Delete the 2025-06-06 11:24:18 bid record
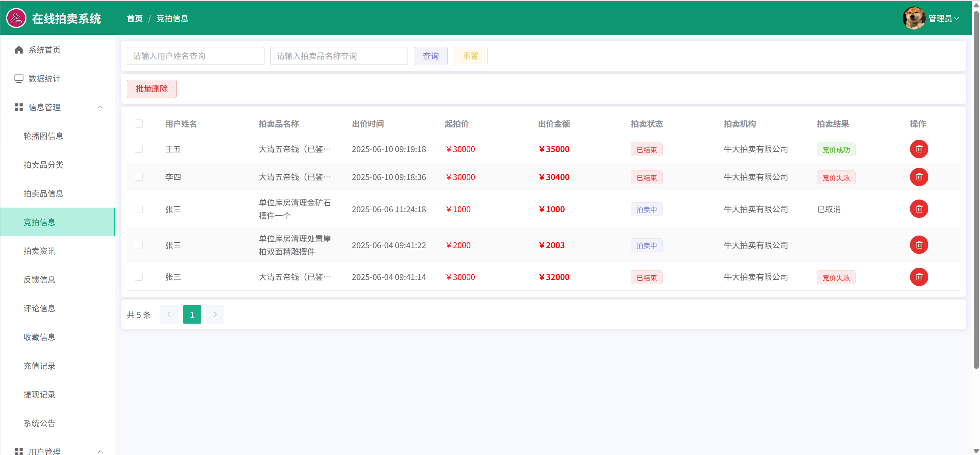The width and height of the screenshot is (980, 455). pyautogui.click(x=919, y=209)
